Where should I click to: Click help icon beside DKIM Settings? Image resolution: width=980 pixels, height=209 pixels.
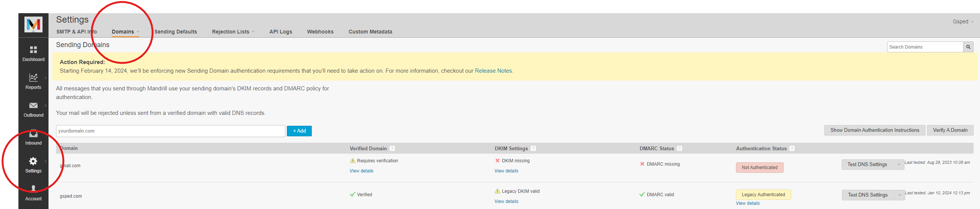533,148
